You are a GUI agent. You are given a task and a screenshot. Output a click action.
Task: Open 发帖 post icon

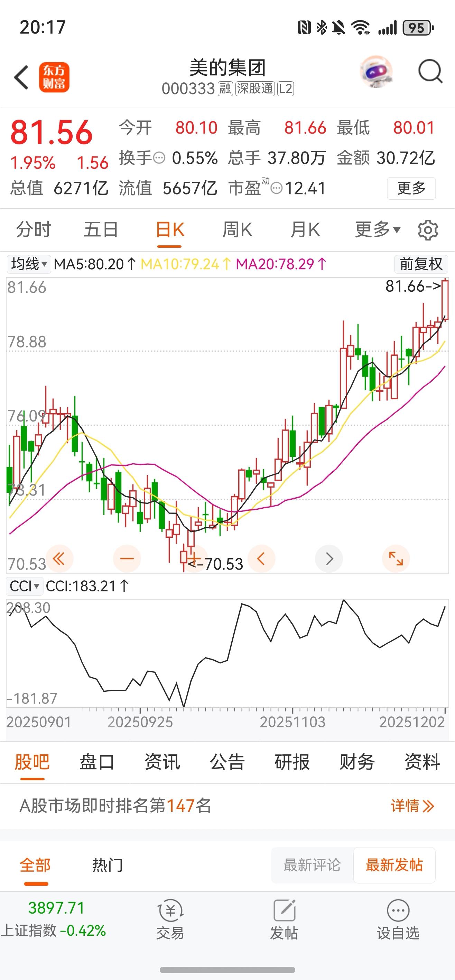284,919
